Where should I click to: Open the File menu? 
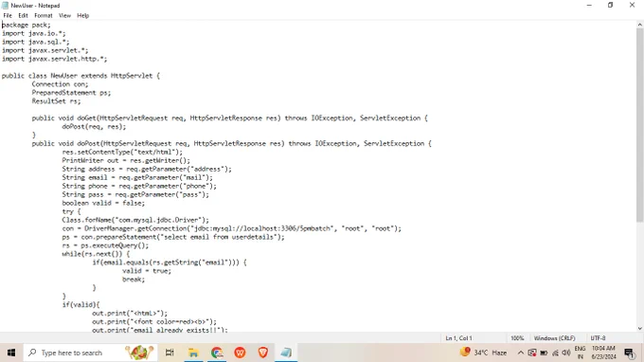(x=8, y=15)
